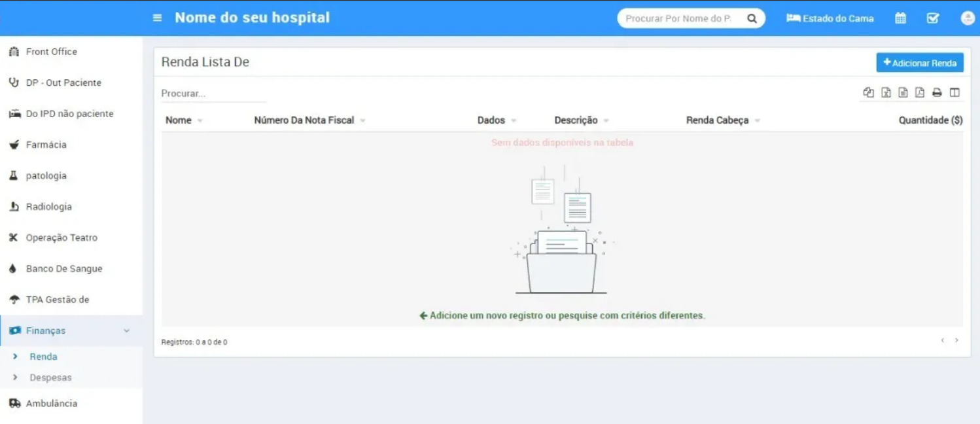Click the bed icon beside Estado do Cama
Screen dimensions: 980x424
(x=793, y=18)
